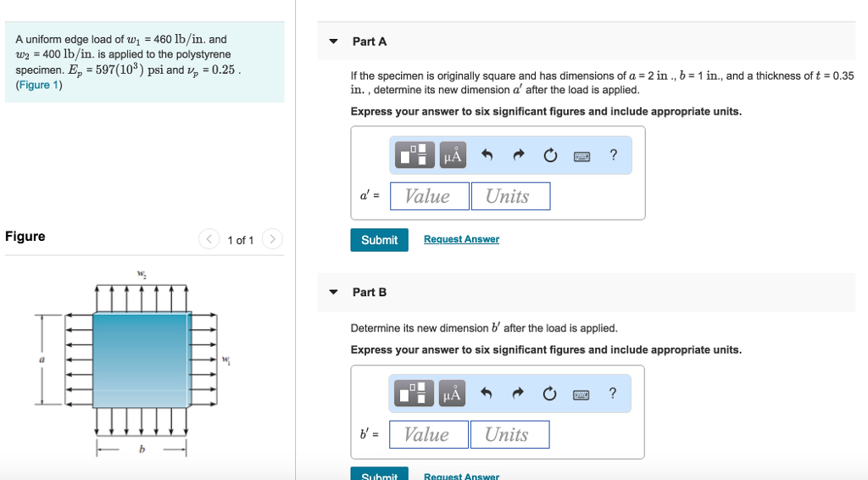This screenshot has width=868, height=480.
Task: Open templates tool in Part A toolbar
Action: pos(416,155)
